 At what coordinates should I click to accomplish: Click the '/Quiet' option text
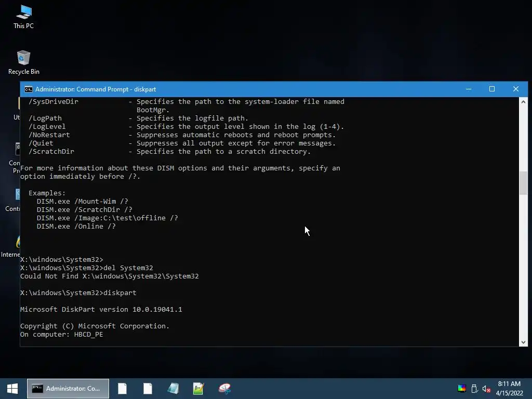(41, 143)
